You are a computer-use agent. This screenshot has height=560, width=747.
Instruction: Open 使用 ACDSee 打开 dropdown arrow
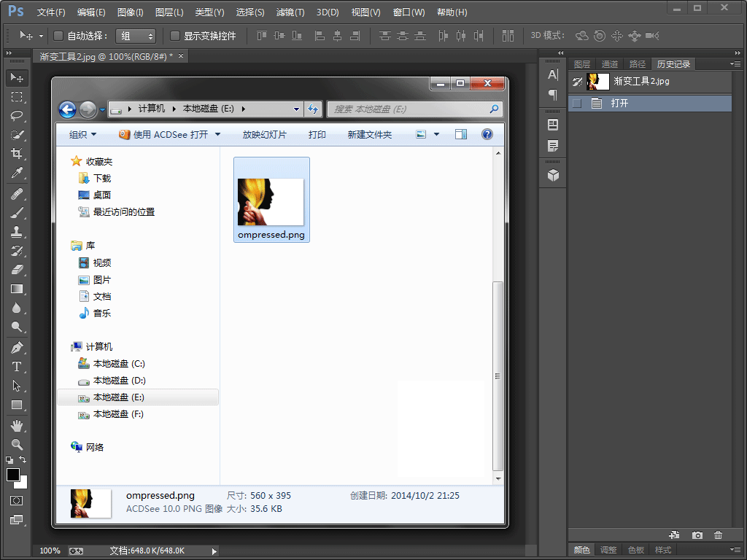(217, 135)
